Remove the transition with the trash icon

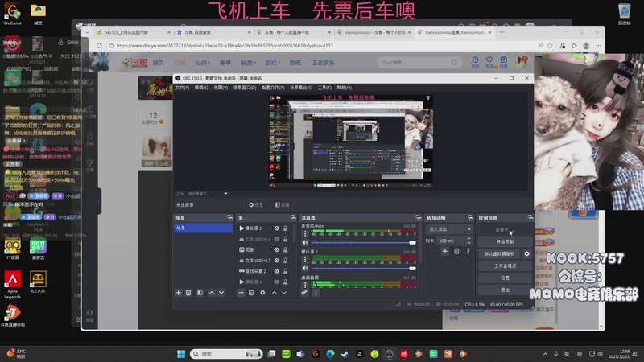456,251
